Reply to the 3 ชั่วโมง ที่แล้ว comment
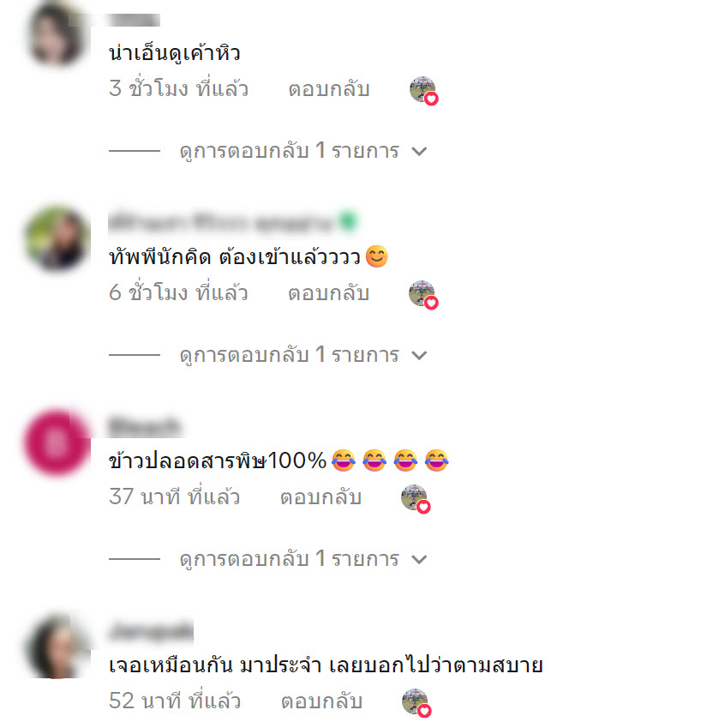This screenshot has height=728, width=707. click(x=329, y=89)
